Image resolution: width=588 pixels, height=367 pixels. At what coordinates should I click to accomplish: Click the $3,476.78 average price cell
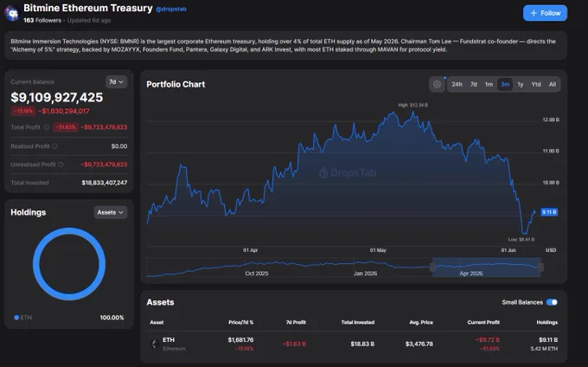(x=419, y=344)
